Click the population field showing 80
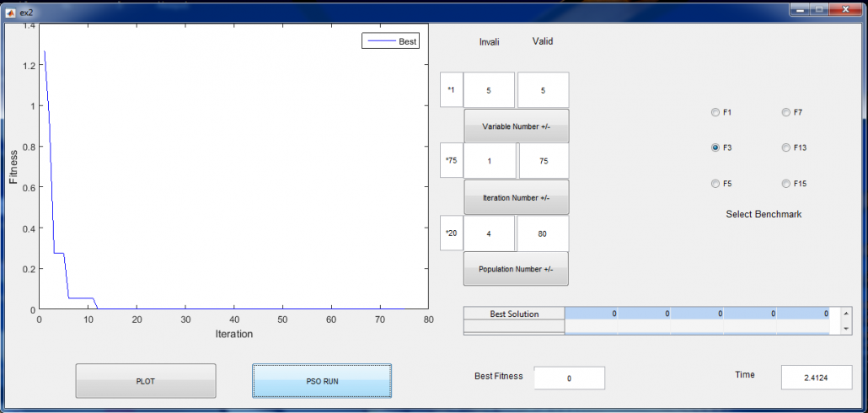868x413 pixels. point(542,233)
